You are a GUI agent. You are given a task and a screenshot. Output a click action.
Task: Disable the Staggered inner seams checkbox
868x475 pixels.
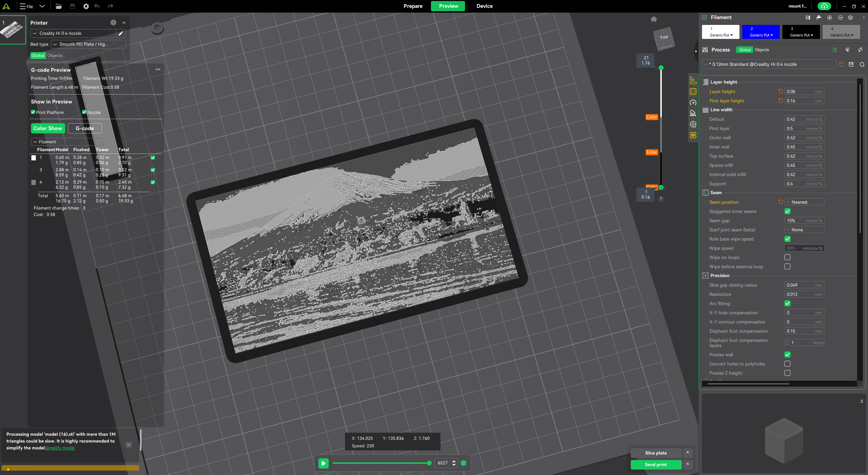pos(787,211)
